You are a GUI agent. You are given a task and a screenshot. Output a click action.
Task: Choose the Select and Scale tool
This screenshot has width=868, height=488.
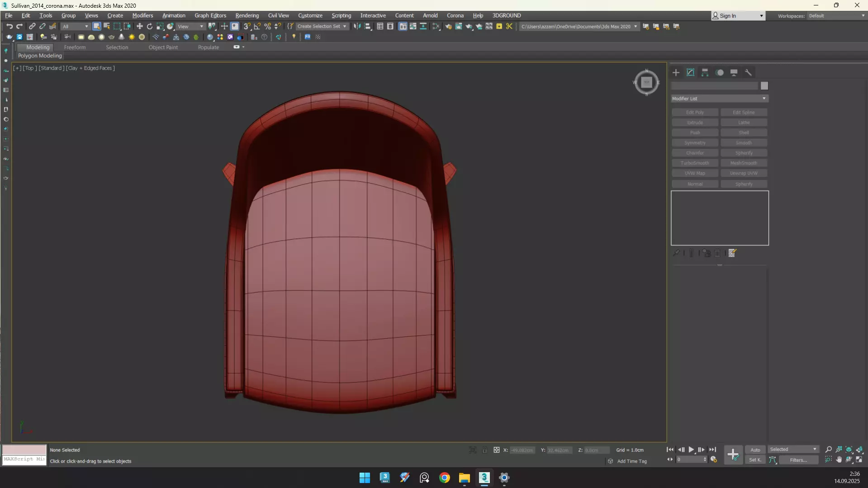160,26
